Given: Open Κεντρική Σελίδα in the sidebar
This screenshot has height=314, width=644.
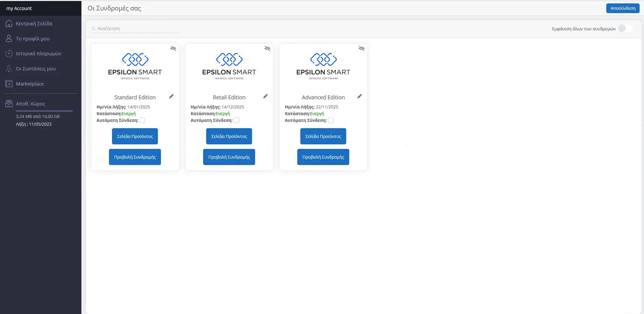Looking at the screenshot, I should (34, 24).
